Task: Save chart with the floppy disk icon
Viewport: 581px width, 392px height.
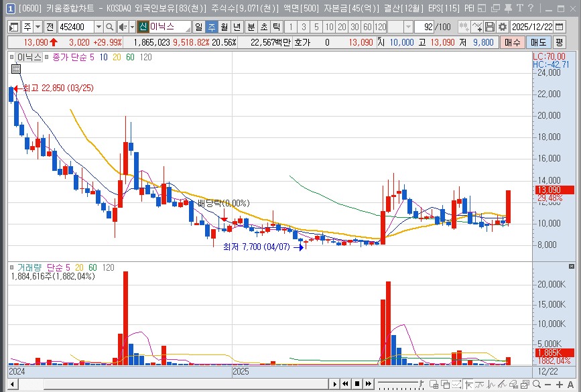Action: pos(489,27)
